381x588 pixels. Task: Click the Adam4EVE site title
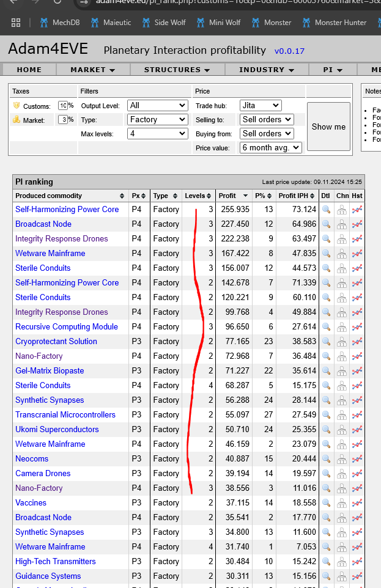point(48,49)
